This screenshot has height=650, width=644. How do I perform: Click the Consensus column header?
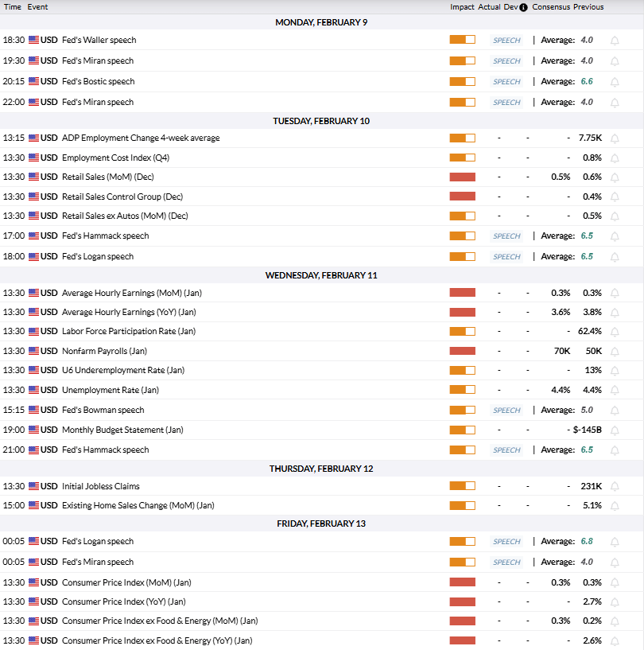pyautogui.click(x=551, y=7)
